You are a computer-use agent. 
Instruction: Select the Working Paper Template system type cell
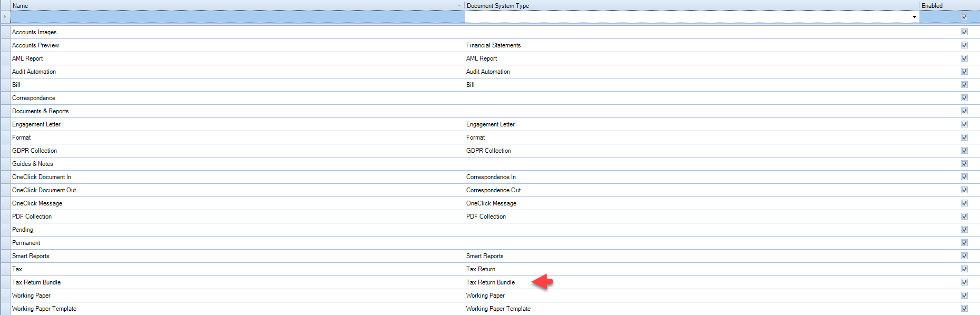tap(692, 309)
